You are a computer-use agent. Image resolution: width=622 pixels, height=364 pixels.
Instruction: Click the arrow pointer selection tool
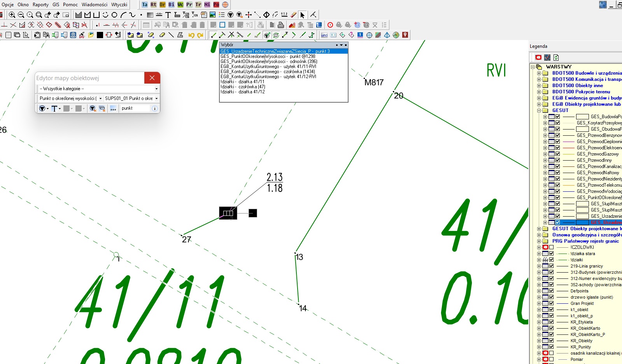(302, 15)
